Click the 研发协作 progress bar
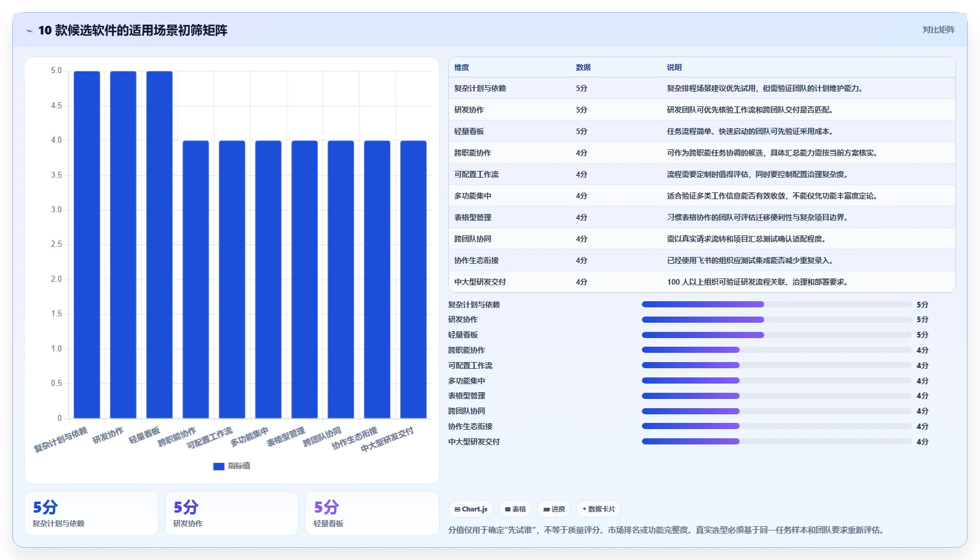Image resolution: width=980 pixels, height=560 pixels. click(776, 320)
